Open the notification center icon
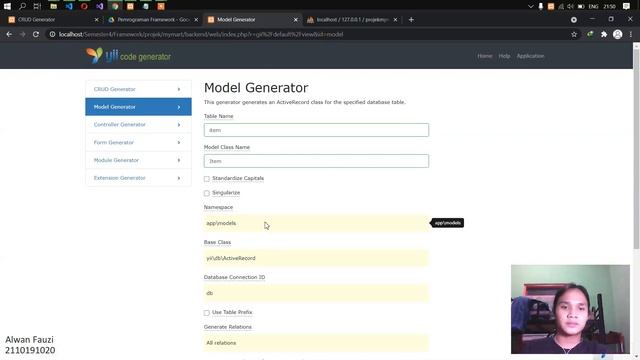640x360 pixels. click(627, 6)
